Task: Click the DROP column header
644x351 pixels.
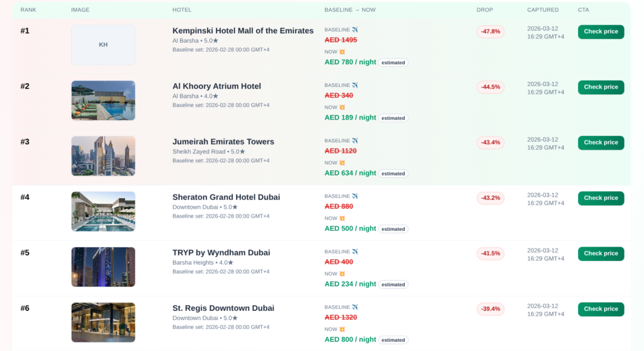Action: [485, 10]
